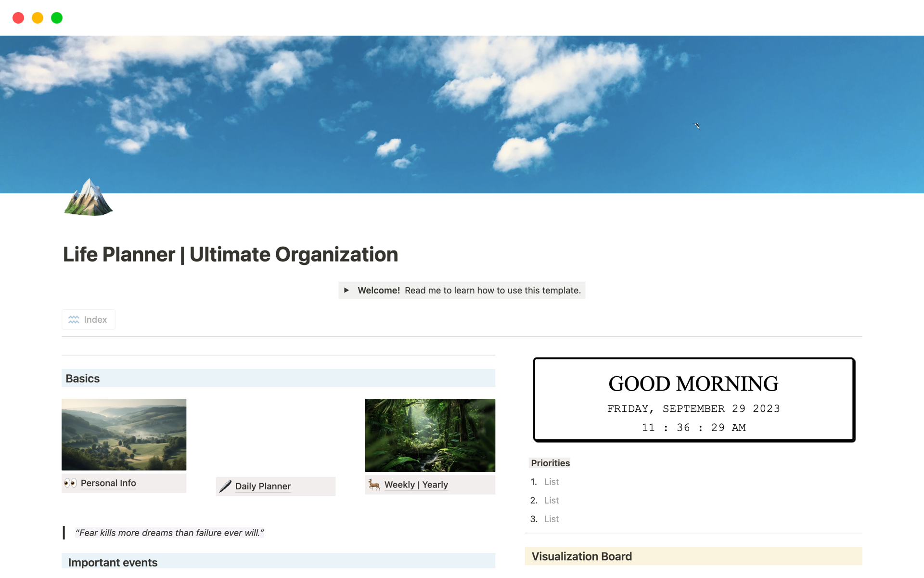Click the green macOS fullscreen button
Image resolution: width=924 pixels, height=578 pixels.
[x=57, y=18]
